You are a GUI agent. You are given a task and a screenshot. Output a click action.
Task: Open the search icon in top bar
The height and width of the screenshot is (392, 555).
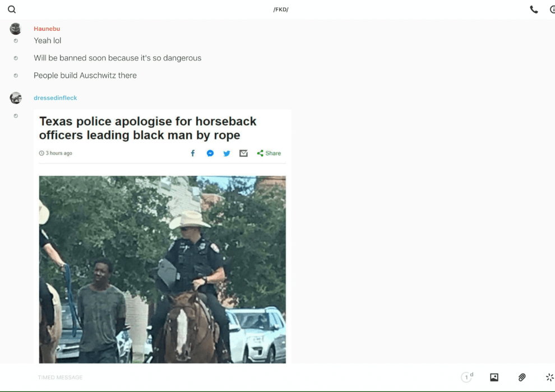[x=12, y=10]
